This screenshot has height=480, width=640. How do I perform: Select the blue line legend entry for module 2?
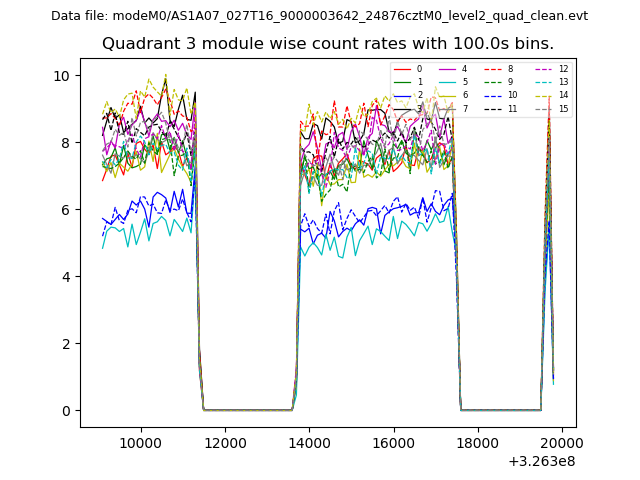pos(401,95)
